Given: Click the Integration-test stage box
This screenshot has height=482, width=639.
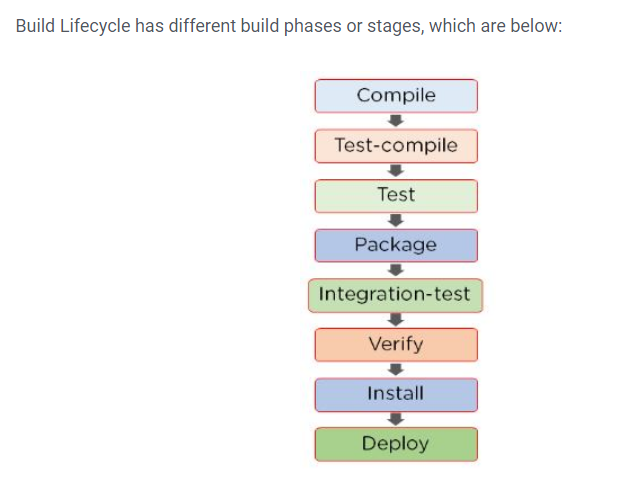Looking at the screenshot, I should [x=396, y=295].
